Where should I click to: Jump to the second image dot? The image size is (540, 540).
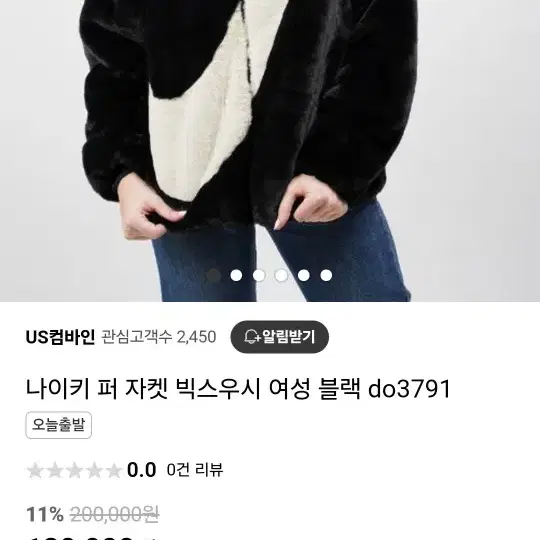point(236,275)
